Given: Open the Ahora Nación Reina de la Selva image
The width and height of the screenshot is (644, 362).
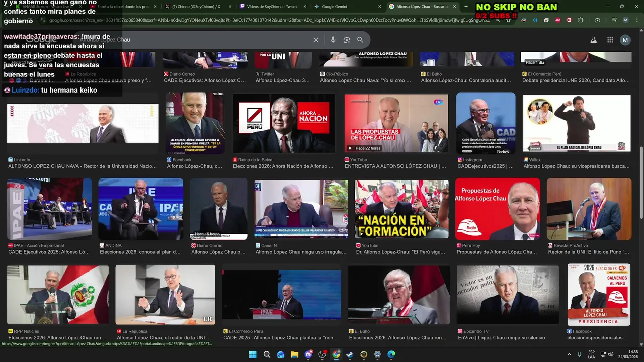Looking at the screenshot, I should click(x=284, y=123).
